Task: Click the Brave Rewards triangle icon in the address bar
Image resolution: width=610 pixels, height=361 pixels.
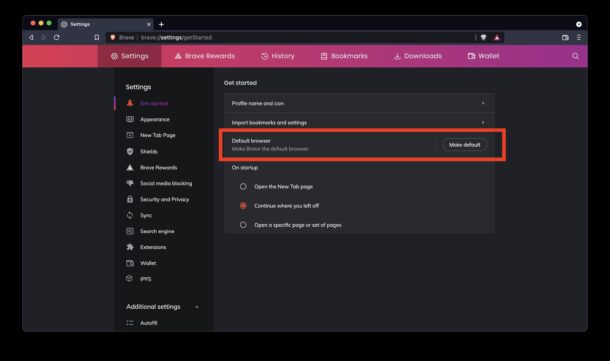Action: [497, 37]
